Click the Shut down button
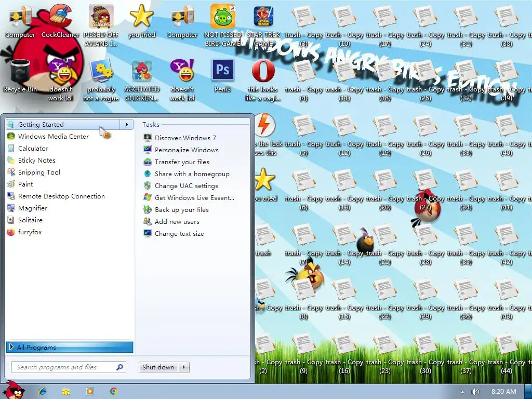Image resolution: width=532 pixels, height=399 pixels. point(158,367)
